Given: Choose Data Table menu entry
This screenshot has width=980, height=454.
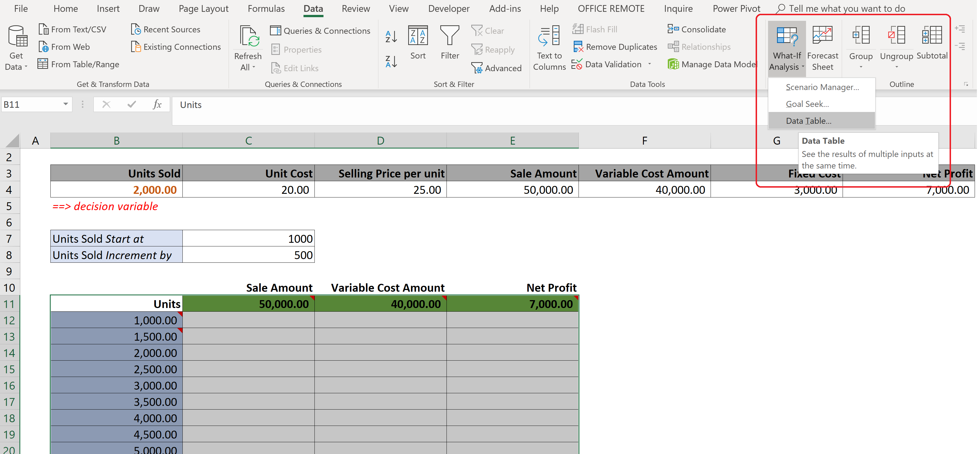Looking at the screenshot, I should 822,121.
